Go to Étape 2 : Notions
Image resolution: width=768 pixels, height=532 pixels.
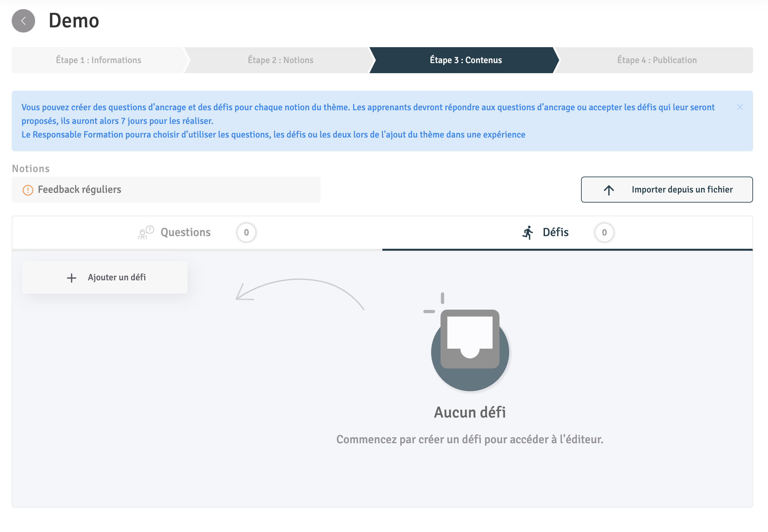pos(280,60)
